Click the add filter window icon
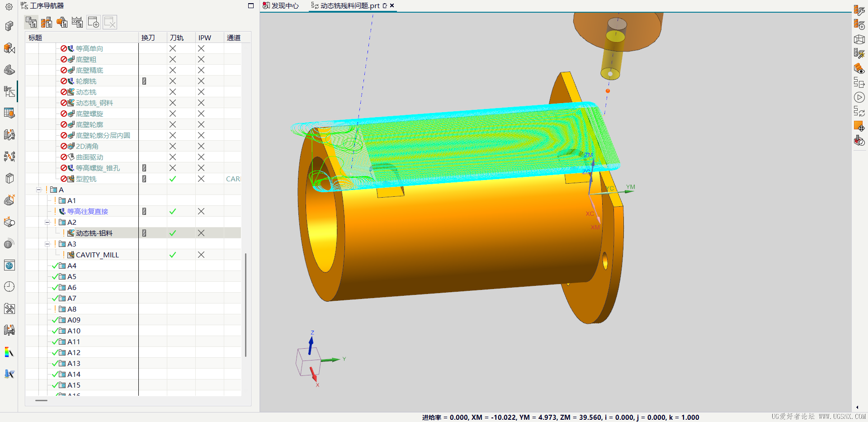The width and height of the screenshot is (868, 422). 94,22
